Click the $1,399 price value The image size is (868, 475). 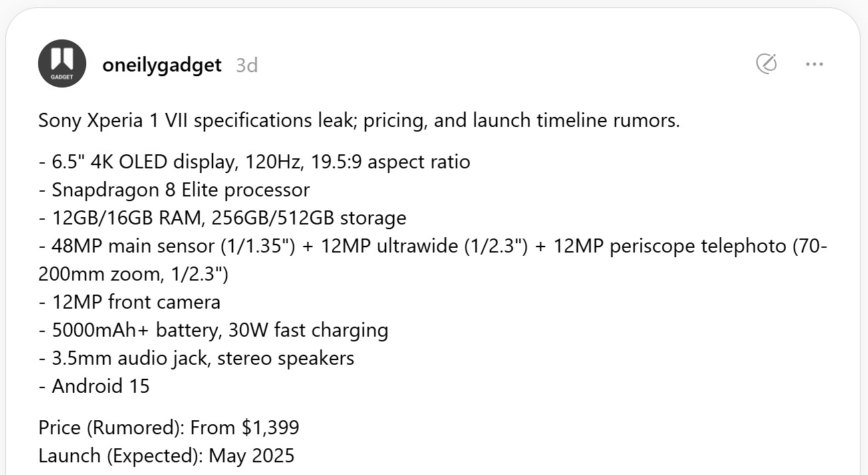270,428
